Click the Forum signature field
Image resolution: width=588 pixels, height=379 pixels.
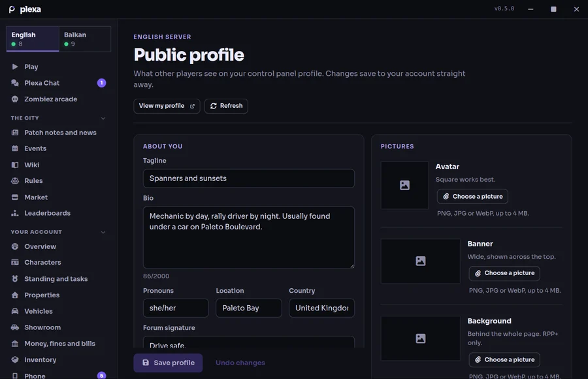tap(249, 342)
